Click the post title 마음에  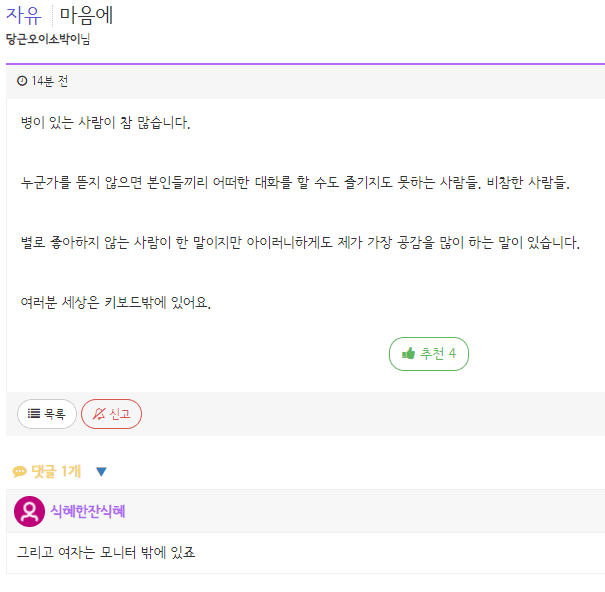click(x=86, y=15)
